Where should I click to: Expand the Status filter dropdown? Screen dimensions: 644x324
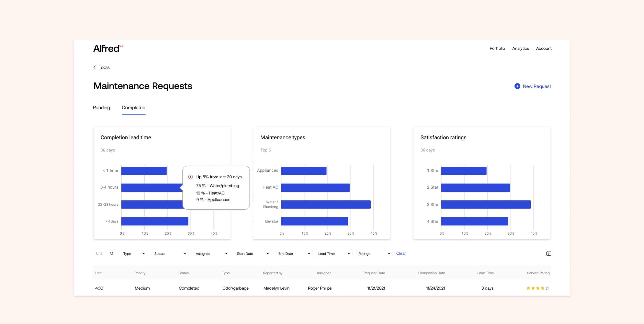170,253
